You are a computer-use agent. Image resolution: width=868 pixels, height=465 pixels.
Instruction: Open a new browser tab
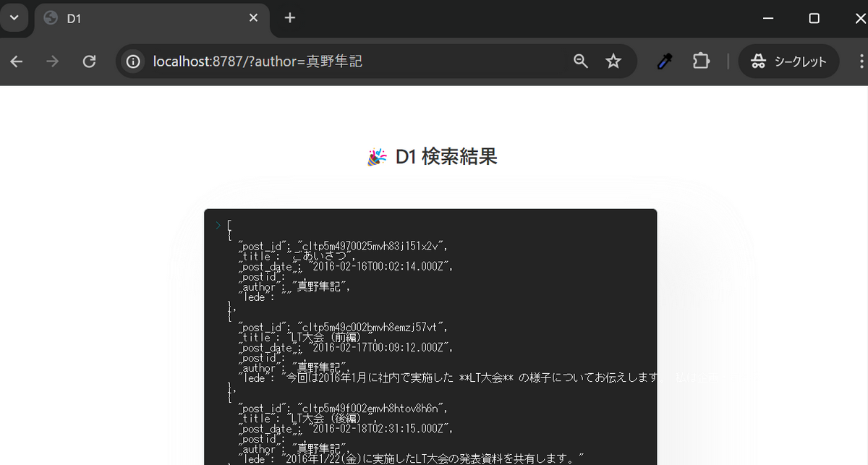coord(290,18)
